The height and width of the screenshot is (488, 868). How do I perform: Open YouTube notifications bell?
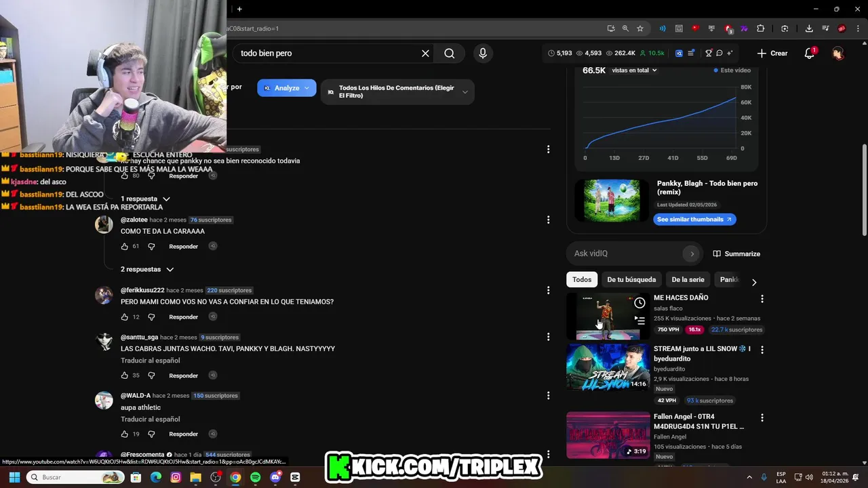(x=809, y=53)
